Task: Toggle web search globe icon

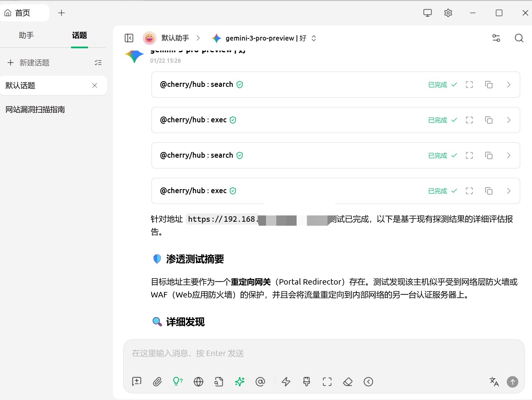Action: (x=198, y=382)
